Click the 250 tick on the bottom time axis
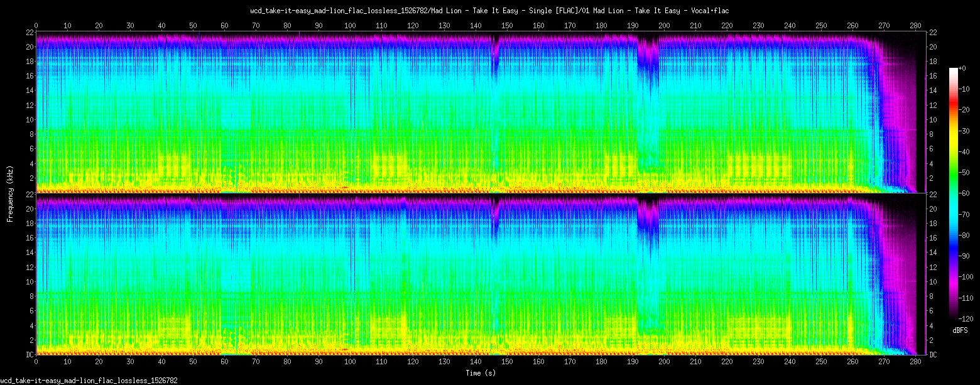 [x=821, y=362]
